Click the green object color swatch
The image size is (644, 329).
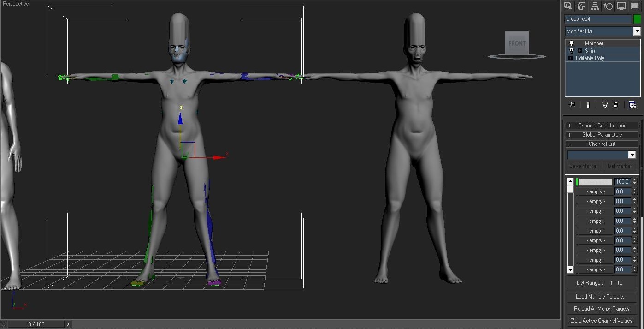pyautogui.click(x=637, y=19)
